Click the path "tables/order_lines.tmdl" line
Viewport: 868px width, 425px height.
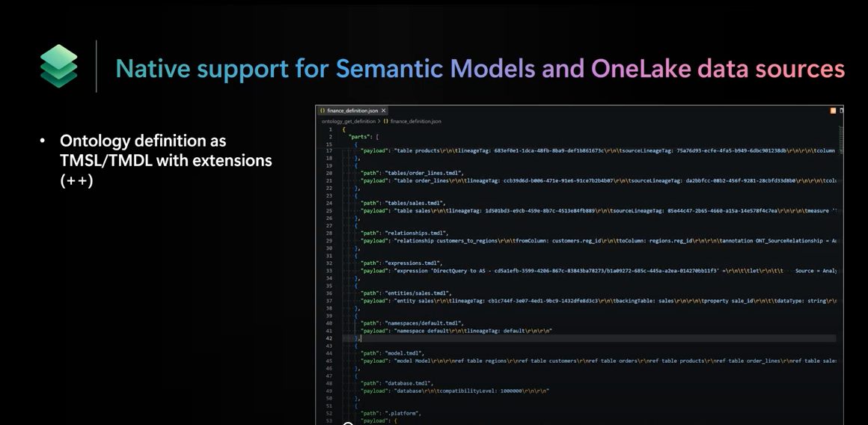[x=412, y=173]
